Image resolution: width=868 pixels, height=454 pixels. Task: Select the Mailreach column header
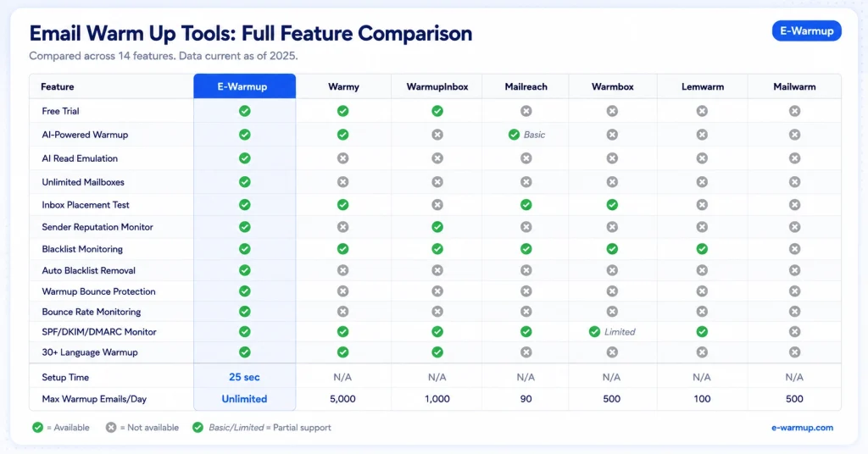(526, 86)
